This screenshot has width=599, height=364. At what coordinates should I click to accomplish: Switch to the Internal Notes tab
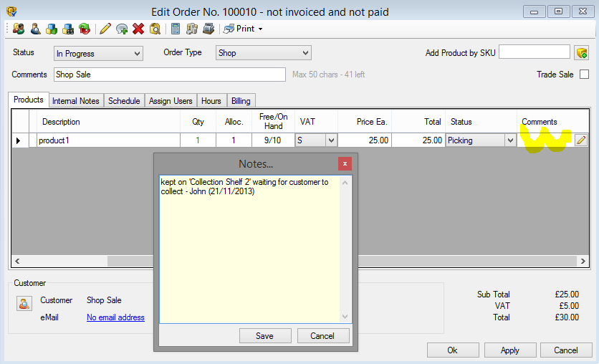(x=76, y=101)
